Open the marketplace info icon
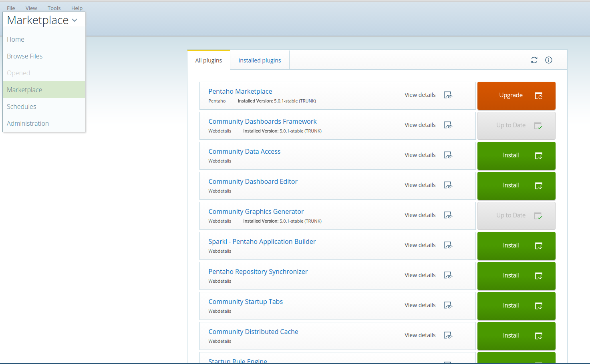The height and width of the screenshot is (364, 590). coord(549,60)
